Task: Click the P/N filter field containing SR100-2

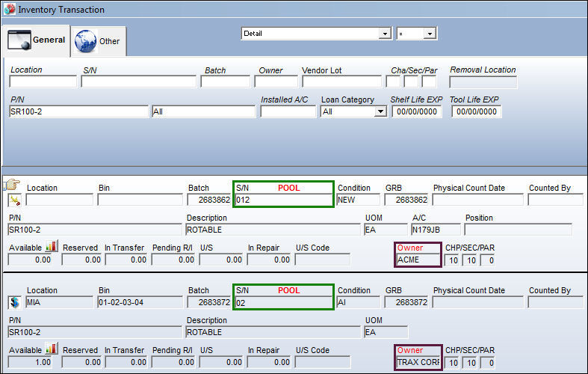Action: pyautogui.click(x=78, y=111)
